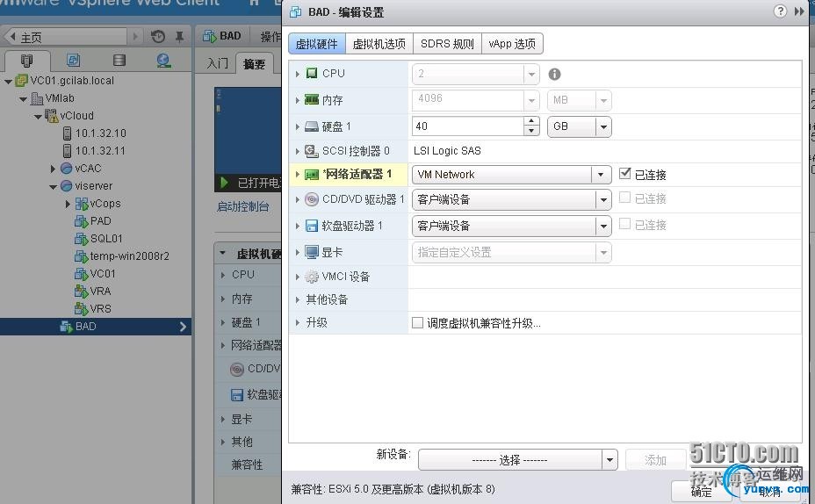Select host 10.1.32.11

click(x=100, y=151)
